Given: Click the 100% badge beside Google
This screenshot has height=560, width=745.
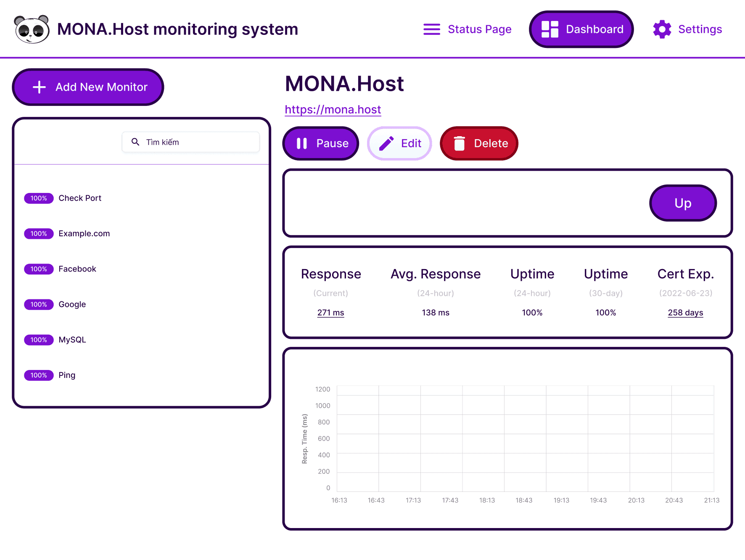Looking at the screenshot, I should [x=39, y=304].
